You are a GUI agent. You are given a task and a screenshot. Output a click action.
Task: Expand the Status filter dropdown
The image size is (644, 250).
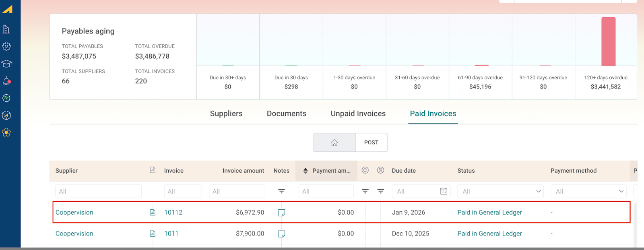(538, 191)
